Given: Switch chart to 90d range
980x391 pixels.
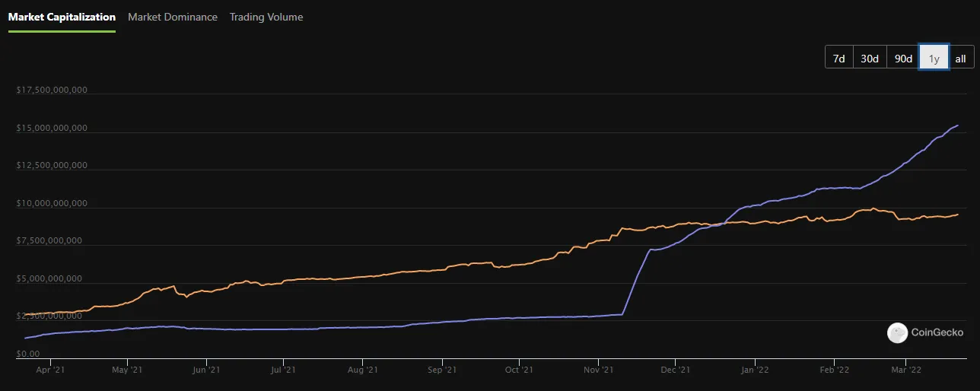Looking at the screenshot, I should (x=903, y=58).
